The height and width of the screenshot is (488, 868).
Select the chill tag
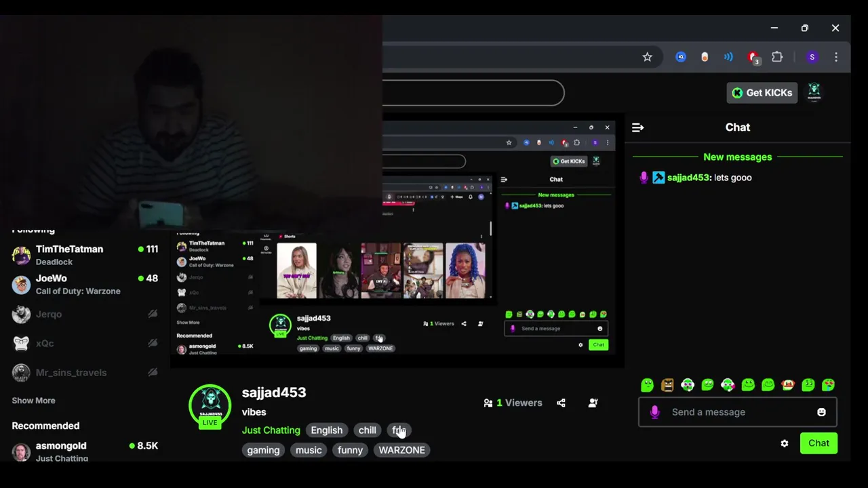tap(367, 430)
